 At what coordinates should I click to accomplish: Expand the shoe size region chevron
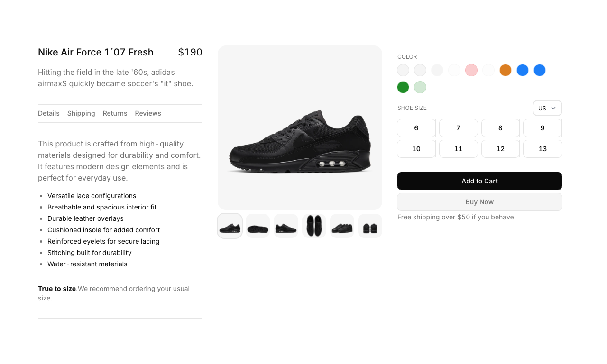[554, 108]
